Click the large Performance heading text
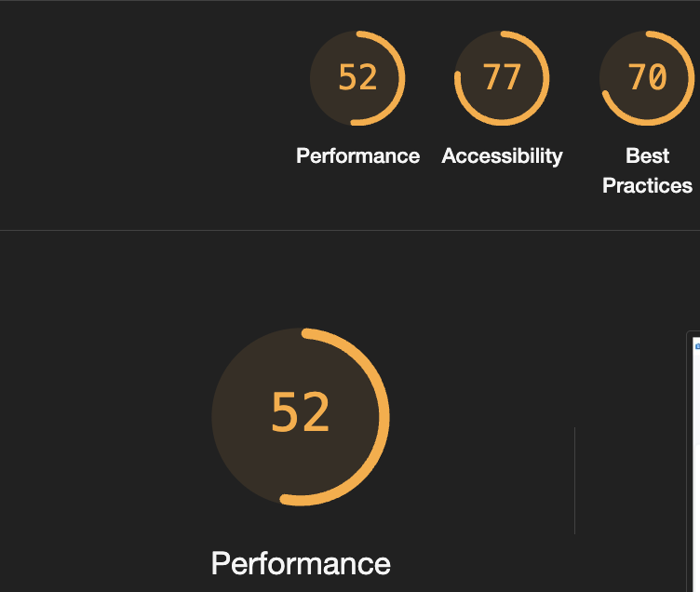Viewport: 700px width, 592px height. point(301,563)
